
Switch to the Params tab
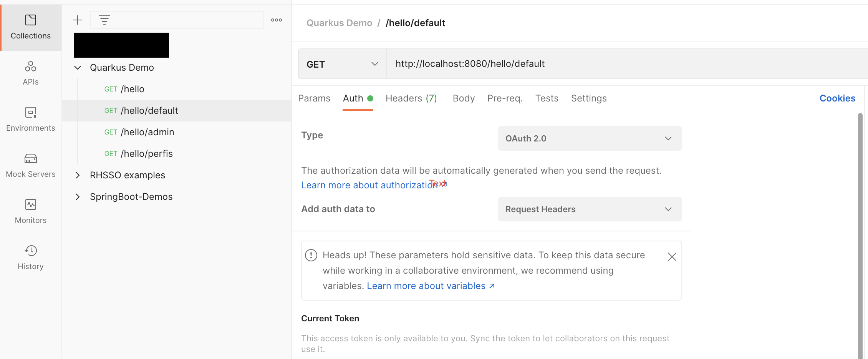point(314,98)
